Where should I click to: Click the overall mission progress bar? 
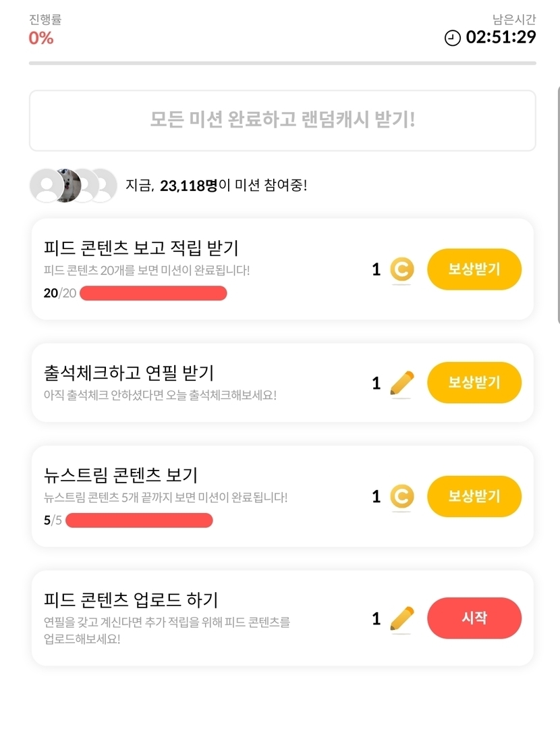click(282, 63)
